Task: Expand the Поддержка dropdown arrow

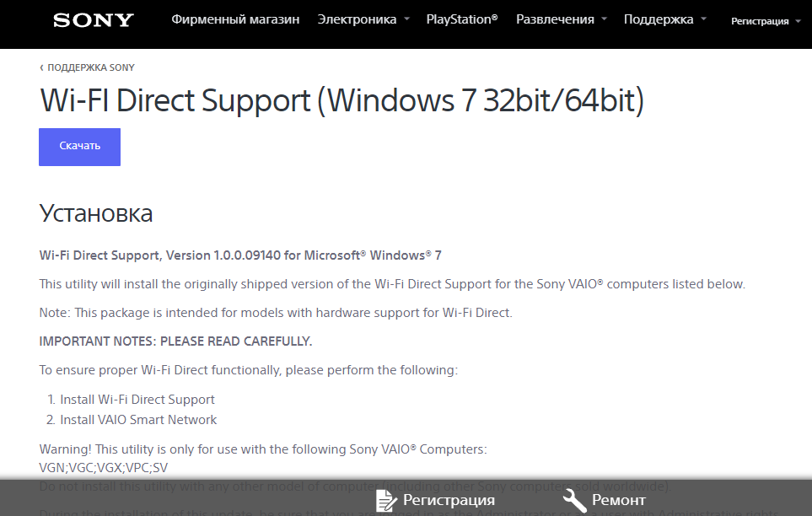Action: click(x=704, y=19)
